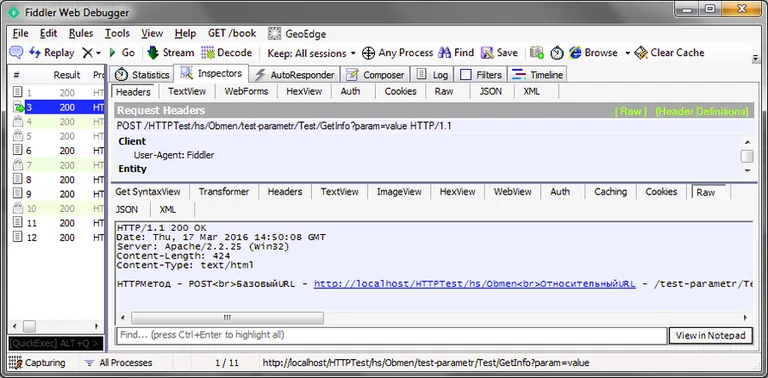Switch to the AutoResponder tab
This screenshot has width=768, height=378.
pos(295,75)
